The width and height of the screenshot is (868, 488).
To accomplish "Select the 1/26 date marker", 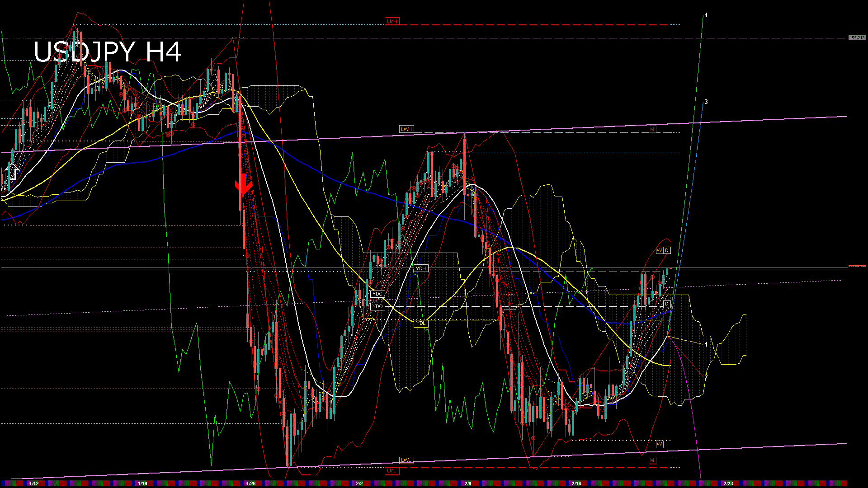I will [251, 483].
